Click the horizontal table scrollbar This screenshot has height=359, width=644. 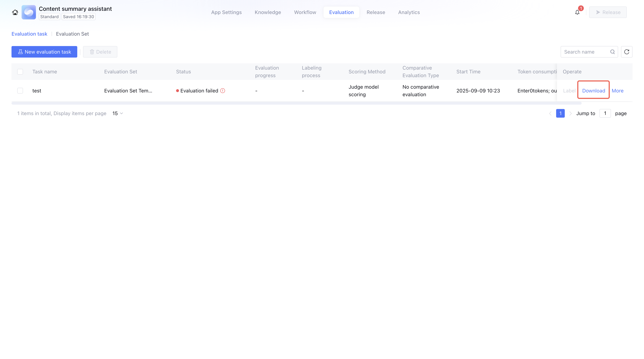296,103
